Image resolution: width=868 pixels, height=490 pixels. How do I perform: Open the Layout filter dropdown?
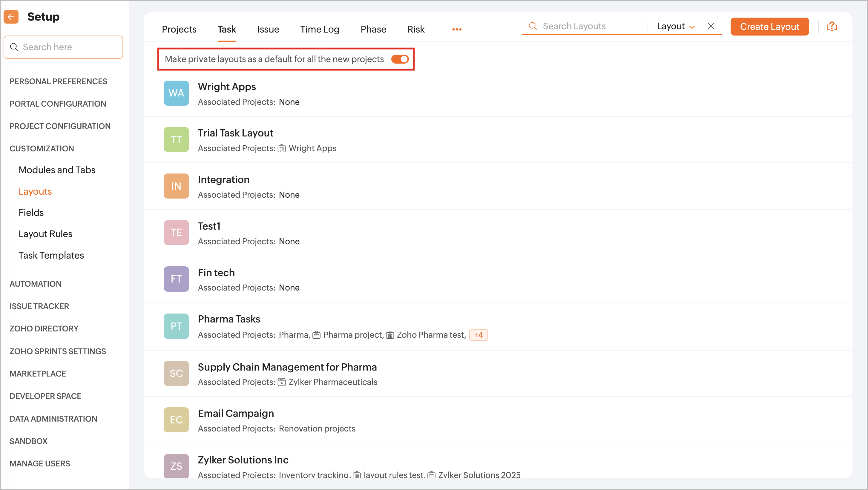click(675, 26)
